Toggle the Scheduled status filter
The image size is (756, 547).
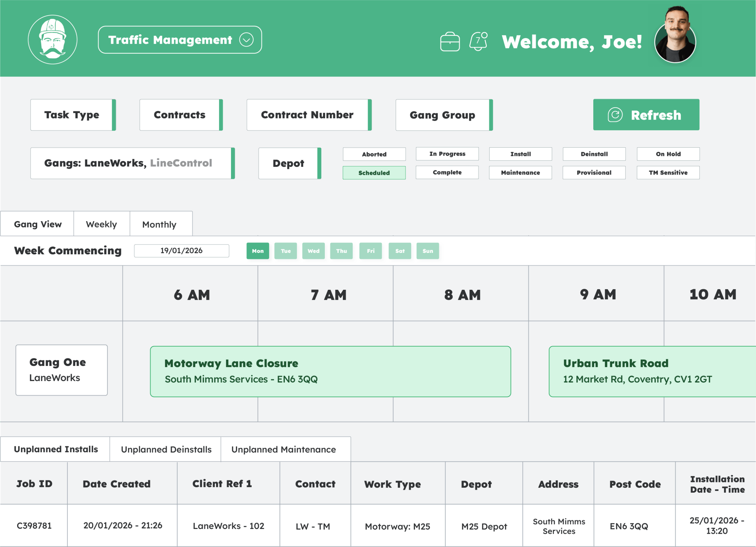click(374, 173)
